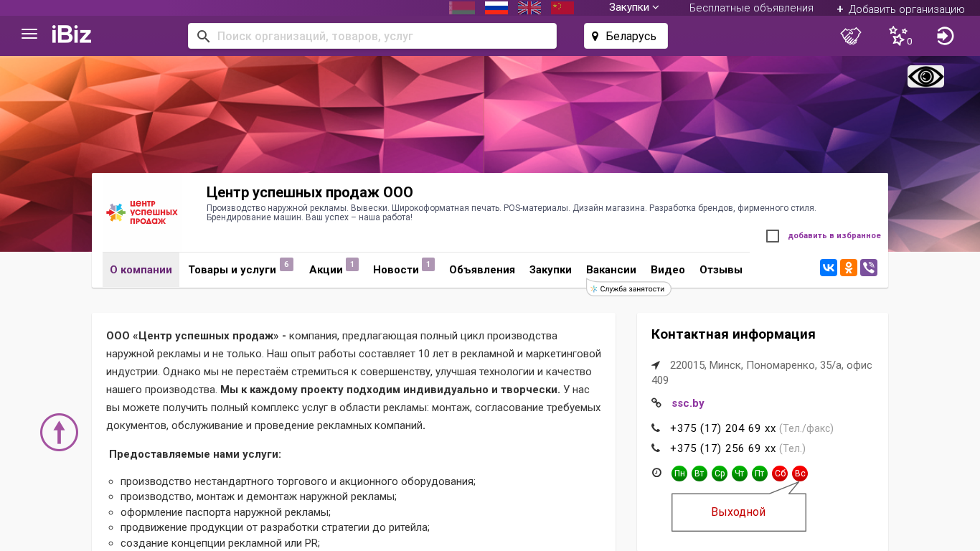Switch to Видео tab

pyautogui.click(x=668, y=270)
